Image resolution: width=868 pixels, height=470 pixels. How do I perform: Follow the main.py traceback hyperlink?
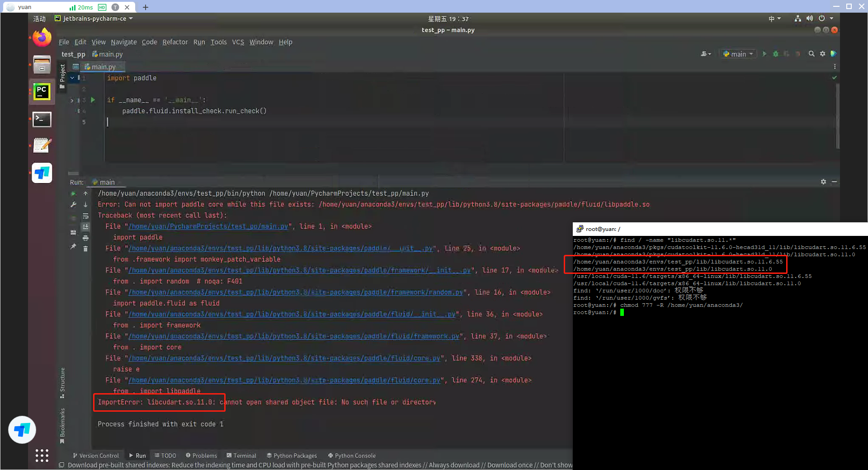208,226
